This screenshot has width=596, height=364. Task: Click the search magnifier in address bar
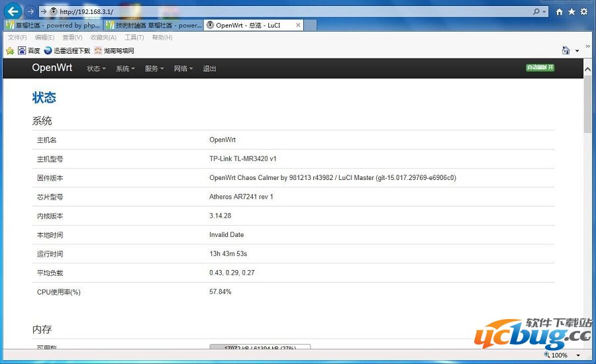[536, 12]
